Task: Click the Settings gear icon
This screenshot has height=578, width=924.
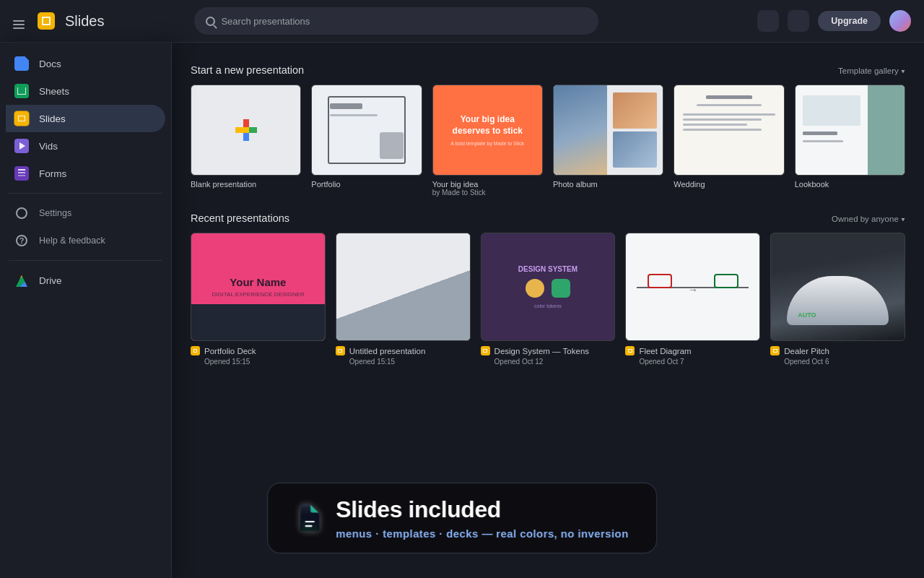Action: 22,213
